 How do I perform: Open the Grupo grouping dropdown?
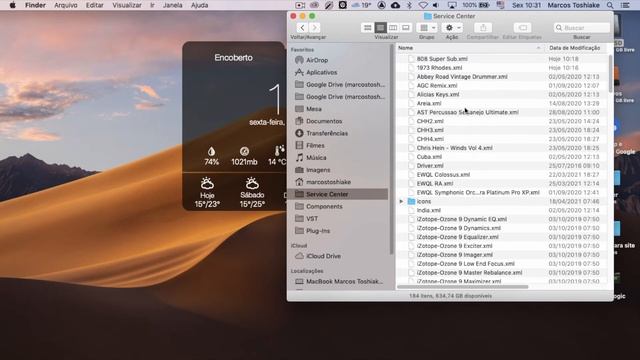pos(427,28)
